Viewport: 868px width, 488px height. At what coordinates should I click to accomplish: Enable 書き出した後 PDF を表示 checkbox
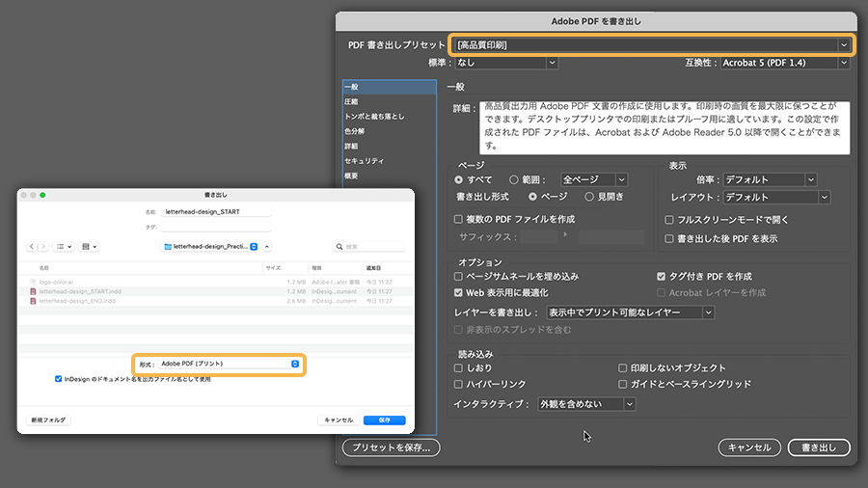click(x=668, y=238)
